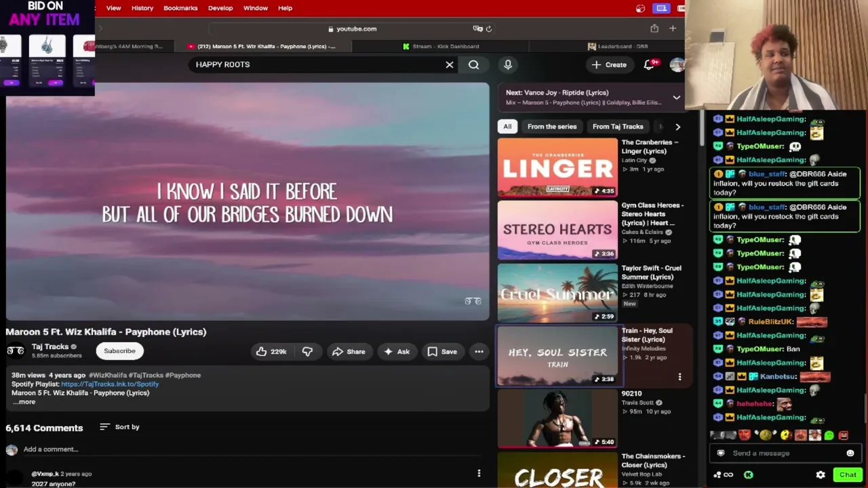Expand the video description with ...more

[x=24, y=402]
